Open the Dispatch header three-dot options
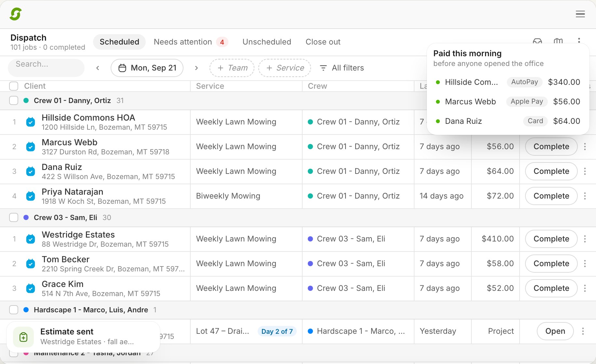This screenshot has width=596, height=364. (x=579, y=40)
